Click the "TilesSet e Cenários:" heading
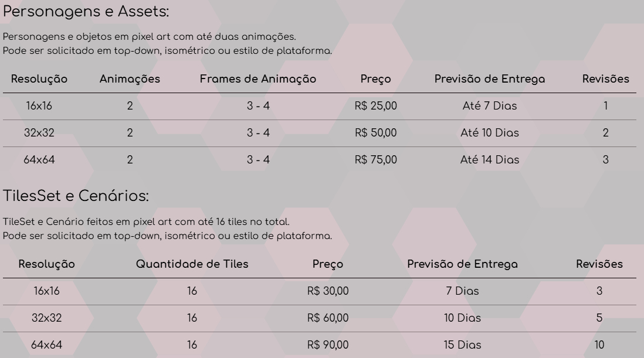This screenshot has width=644, height=358. point(76,196)
